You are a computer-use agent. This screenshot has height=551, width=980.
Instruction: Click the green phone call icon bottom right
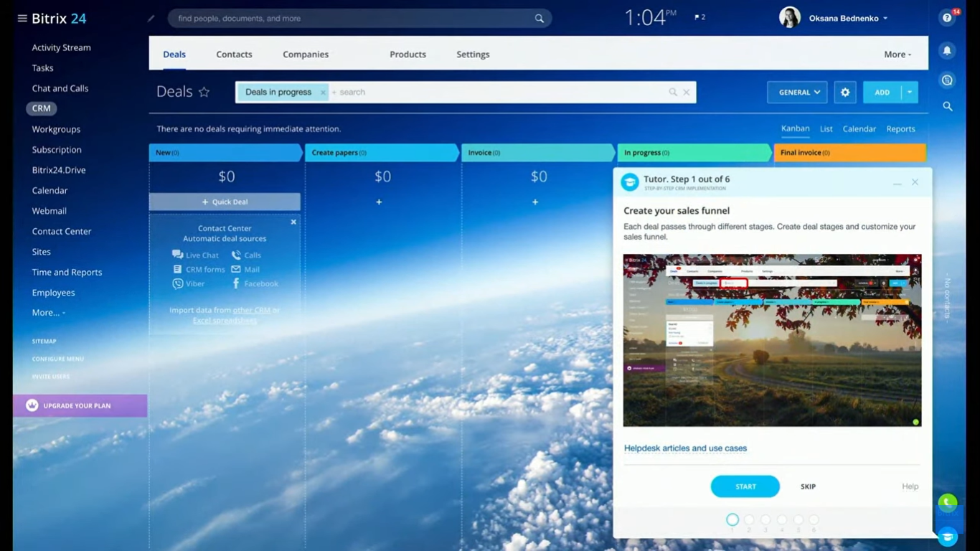[x=947, y=503]
